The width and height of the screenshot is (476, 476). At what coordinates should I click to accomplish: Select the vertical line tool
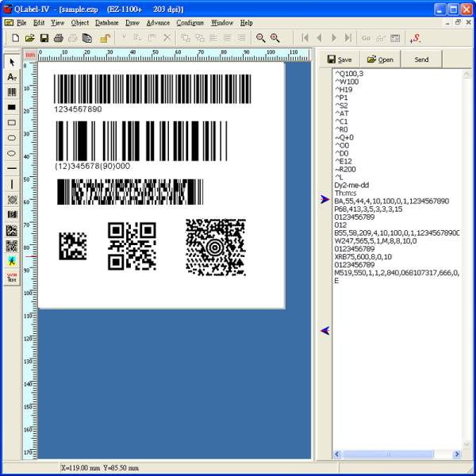click(x=12, y=184)
